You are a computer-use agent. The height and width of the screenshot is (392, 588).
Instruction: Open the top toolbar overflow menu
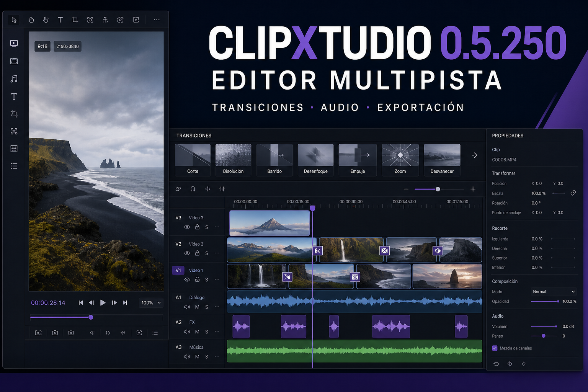tap(157, 20)
